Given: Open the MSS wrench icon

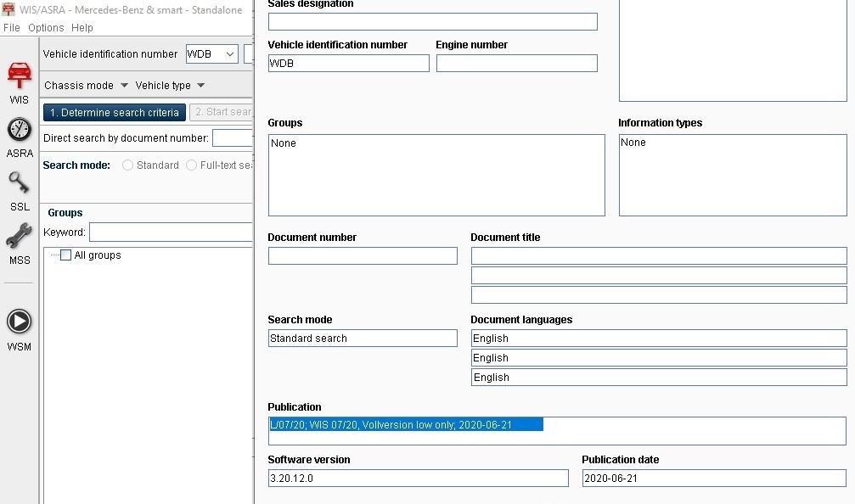Looking at the screenshot, I should coord(19,237).
